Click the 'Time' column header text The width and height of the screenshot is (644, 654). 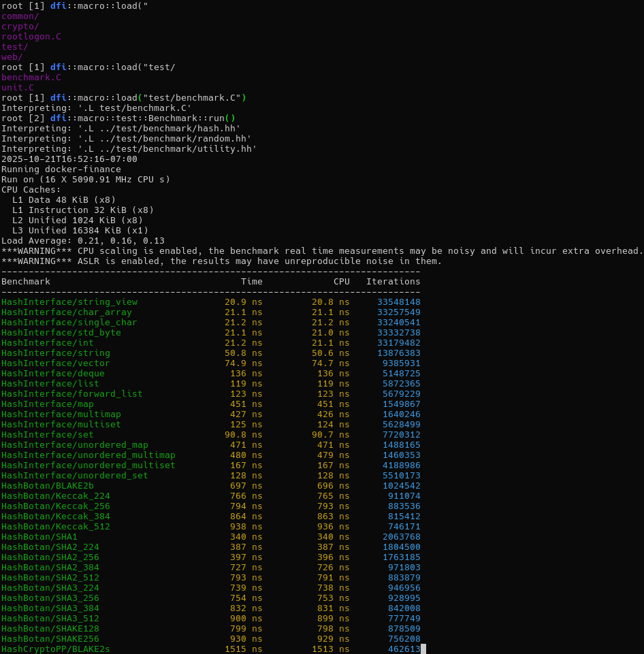pyautogui.click(x=251, y=281)
